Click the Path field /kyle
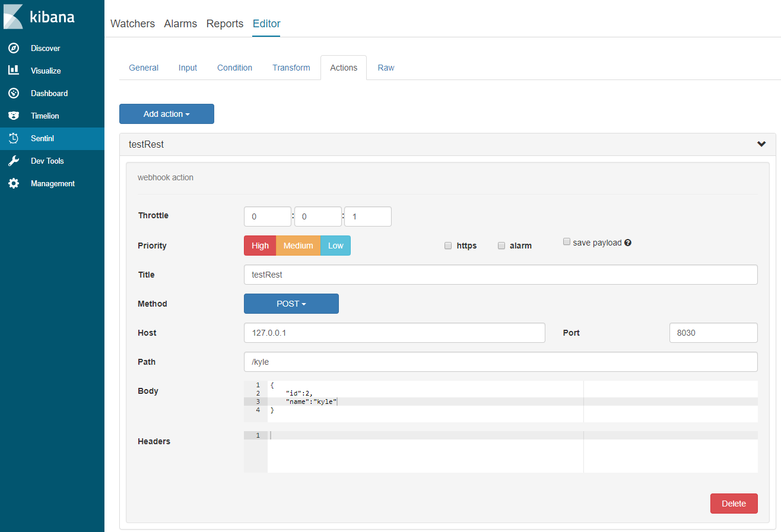 click(501, 362)
